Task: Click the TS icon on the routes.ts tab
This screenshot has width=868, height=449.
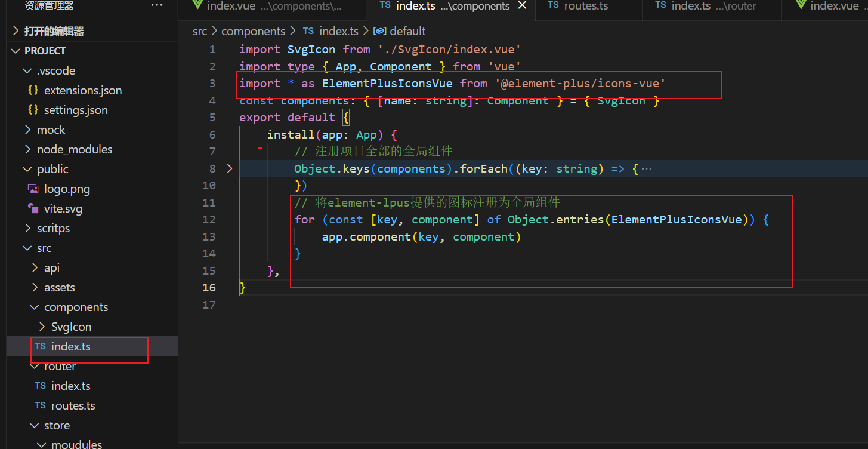Action: (x=553, y=6)
